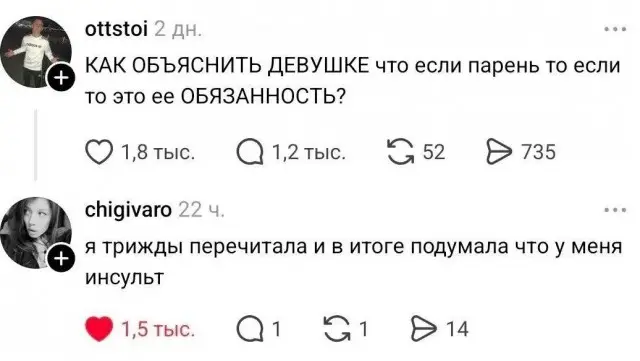Screen dimensions: 640x361
Task: Unlike chigivaro's reply with red heart
Action: [x=99, y=329]
